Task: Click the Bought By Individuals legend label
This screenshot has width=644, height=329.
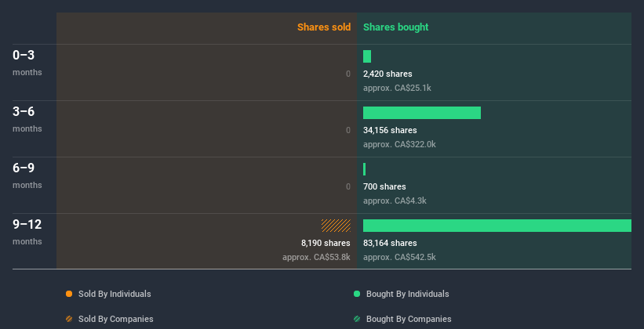Action: (407, 294)
